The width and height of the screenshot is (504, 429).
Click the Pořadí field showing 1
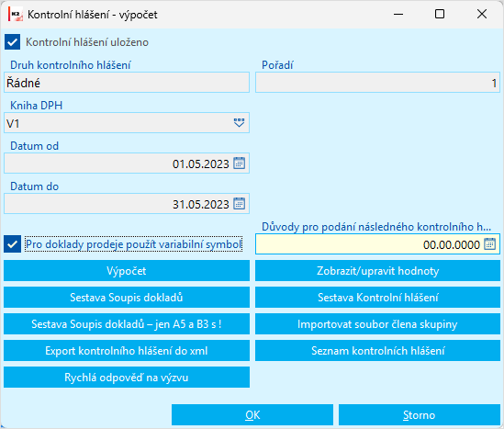tap(377, 83)
